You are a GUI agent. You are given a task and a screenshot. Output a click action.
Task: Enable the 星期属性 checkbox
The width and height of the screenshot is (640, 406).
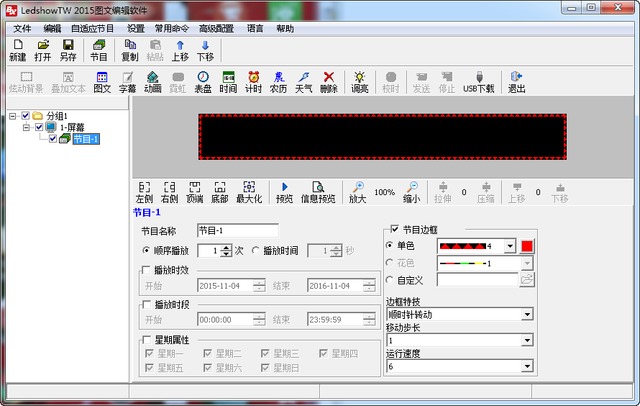[x=146, y=340]
